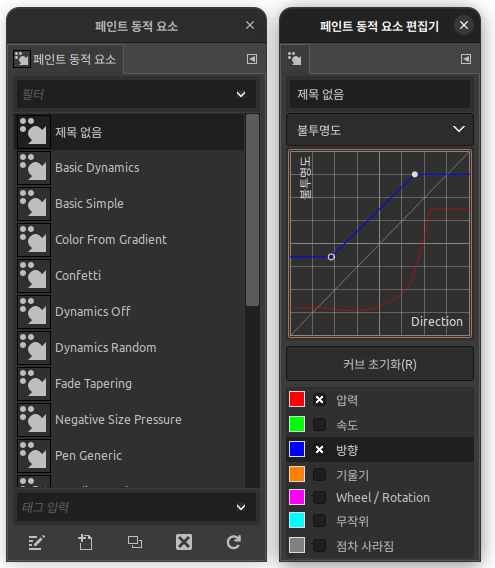This screenshot has height=568, width=495.
Task: Click the Fade Tapering thumbnail icon
Action: click(34, 384)
